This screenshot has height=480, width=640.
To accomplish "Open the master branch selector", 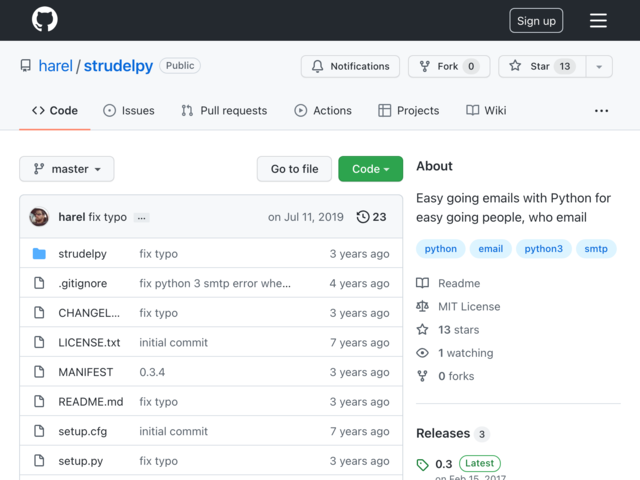I will click(x=67, y=169).
